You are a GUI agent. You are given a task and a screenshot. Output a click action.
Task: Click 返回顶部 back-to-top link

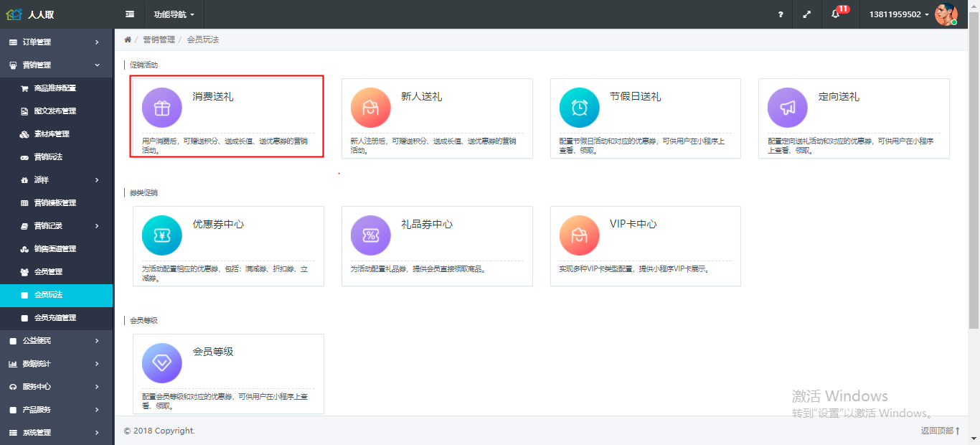[940, 431]
